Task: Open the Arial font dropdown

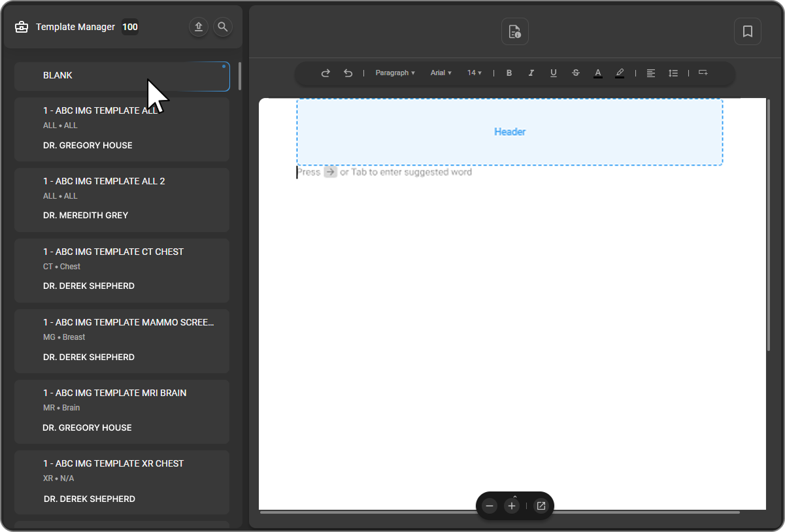Action: pyautogui.click(x=441, y=73)
